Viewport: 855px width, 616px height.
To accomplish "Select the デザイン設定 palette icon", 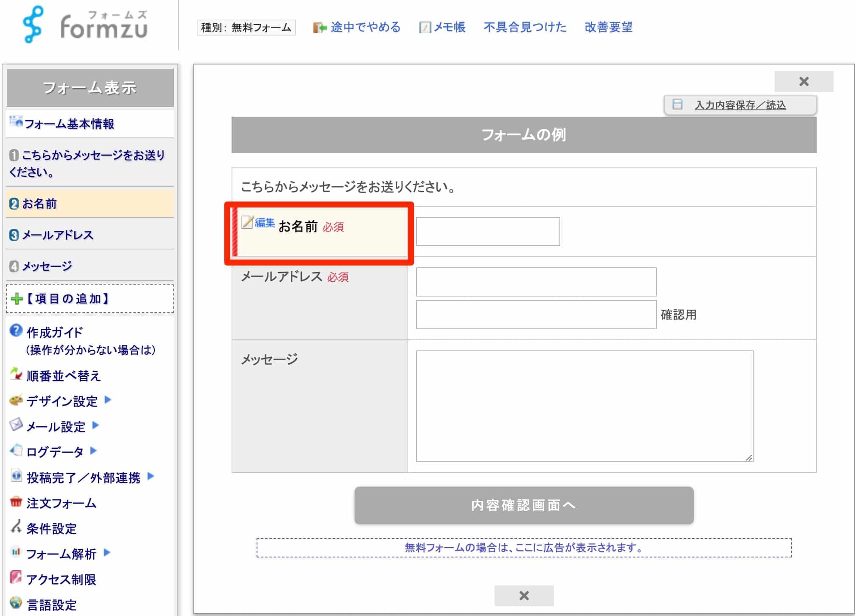I will point(15,400).
